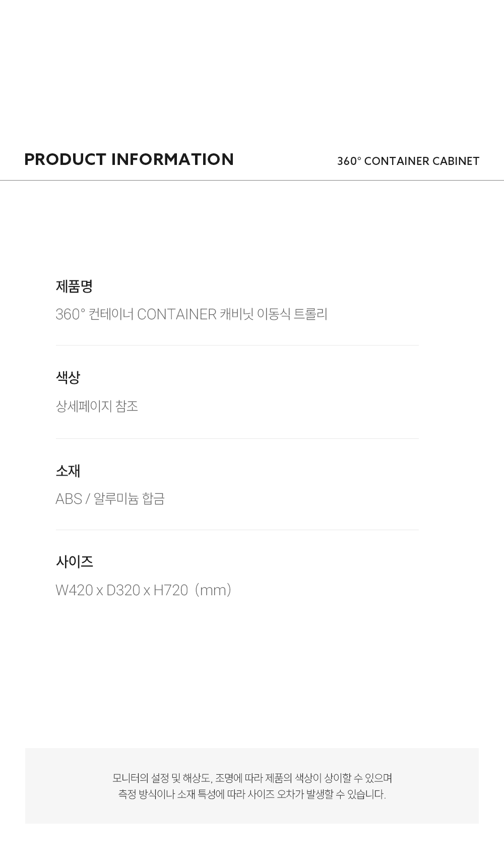504x856 pixels.
Task: Click the product name text with 트롤리
Action: coord(192,314)
